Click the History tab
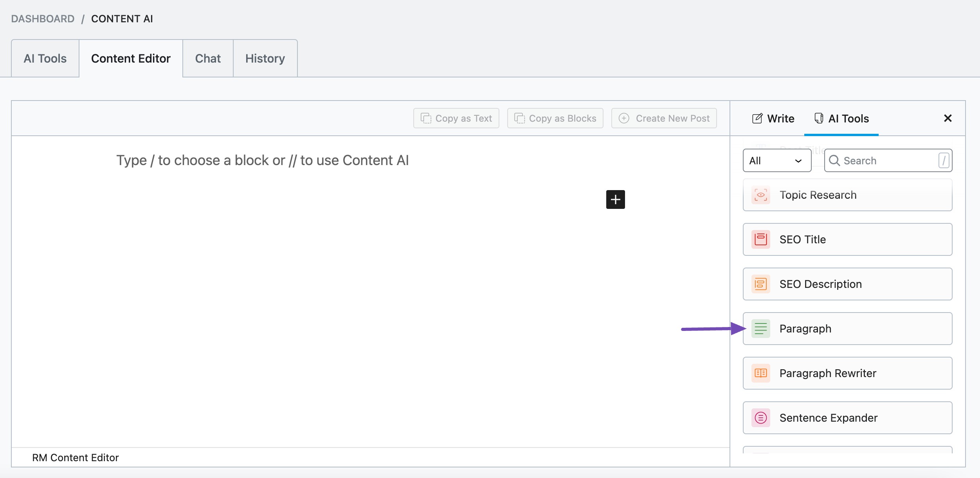 point(266,58)
